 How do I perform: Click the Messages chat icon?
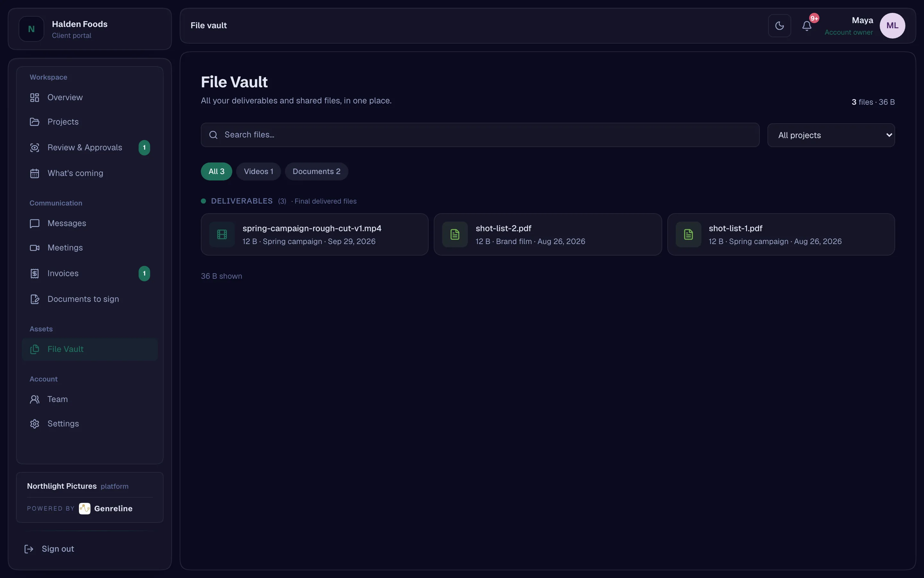point(35,223)
